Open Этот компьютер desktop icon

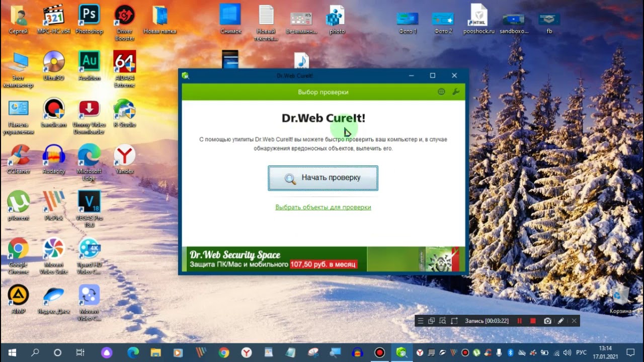click(x=19, y=69)
